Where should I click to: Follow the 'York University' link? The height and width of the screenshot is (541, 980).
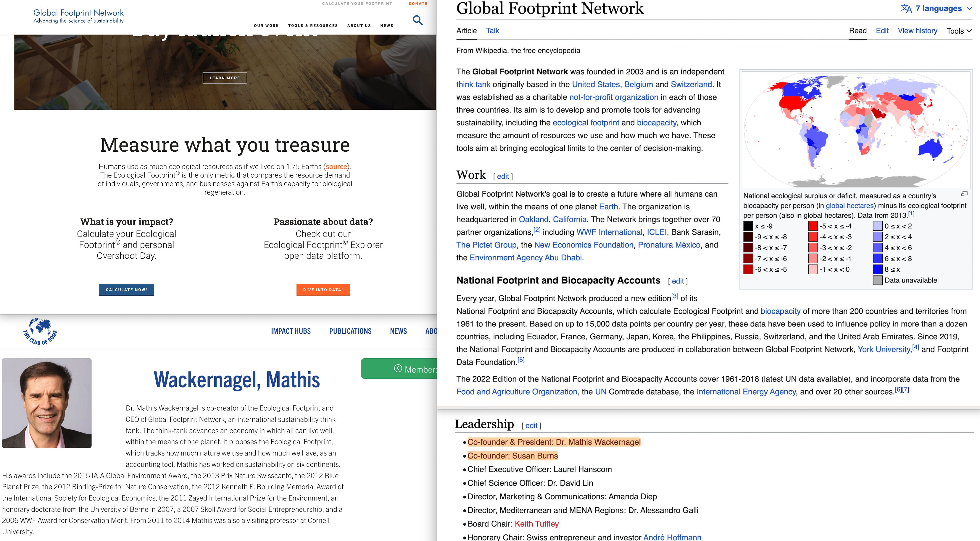(884, 349)
